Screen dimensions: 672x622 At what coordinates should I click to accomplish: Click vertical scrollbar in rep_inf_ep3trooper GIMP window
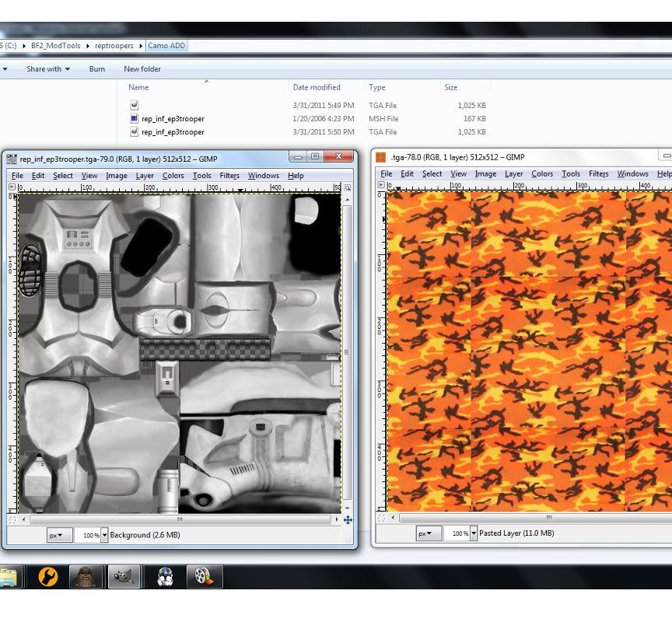point(347,352)
